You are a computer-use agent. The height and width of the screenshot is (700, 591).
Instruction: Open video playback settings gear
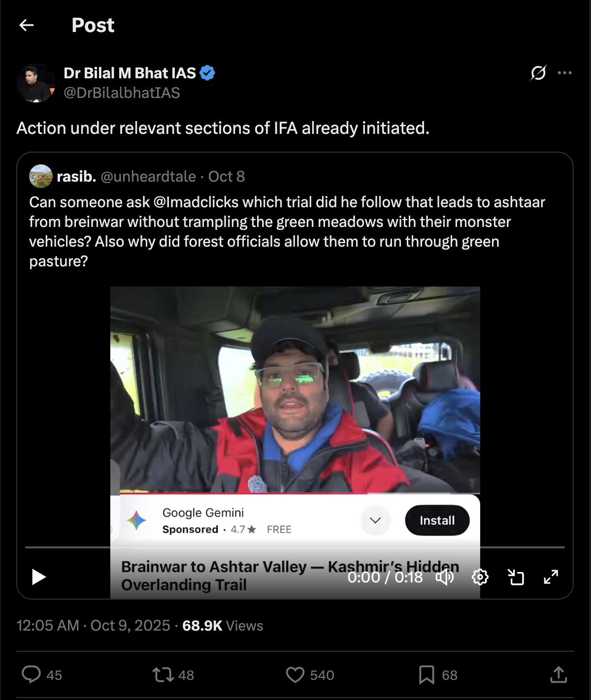tap(480, 577)
